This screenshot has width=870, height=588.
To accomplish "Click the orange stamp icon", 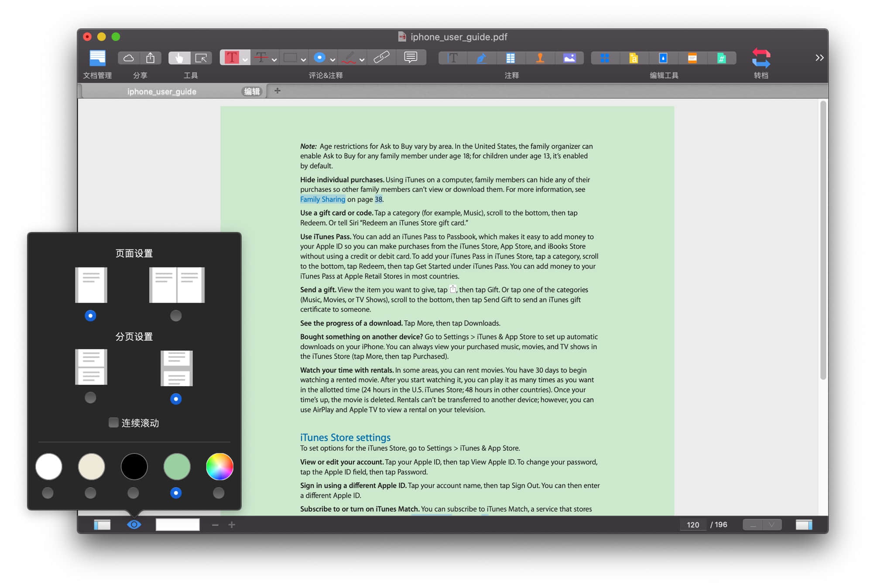I will point(540,58).
